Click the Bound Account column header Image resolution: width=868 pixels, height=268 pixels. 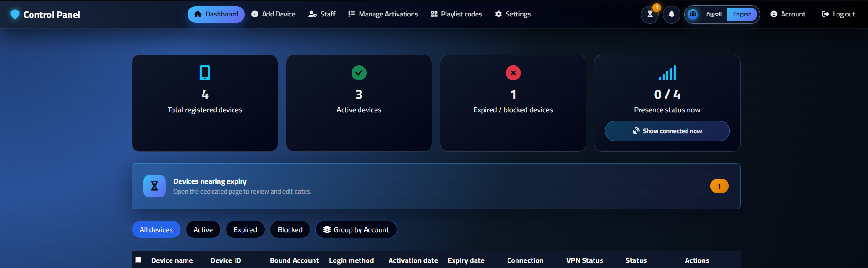click(x=294, y=260)
